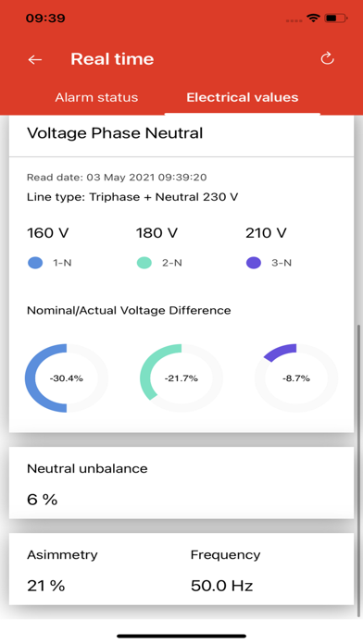Select the Electrical values tab
This screenshot has height=644, width=363.
click(242, 97)
